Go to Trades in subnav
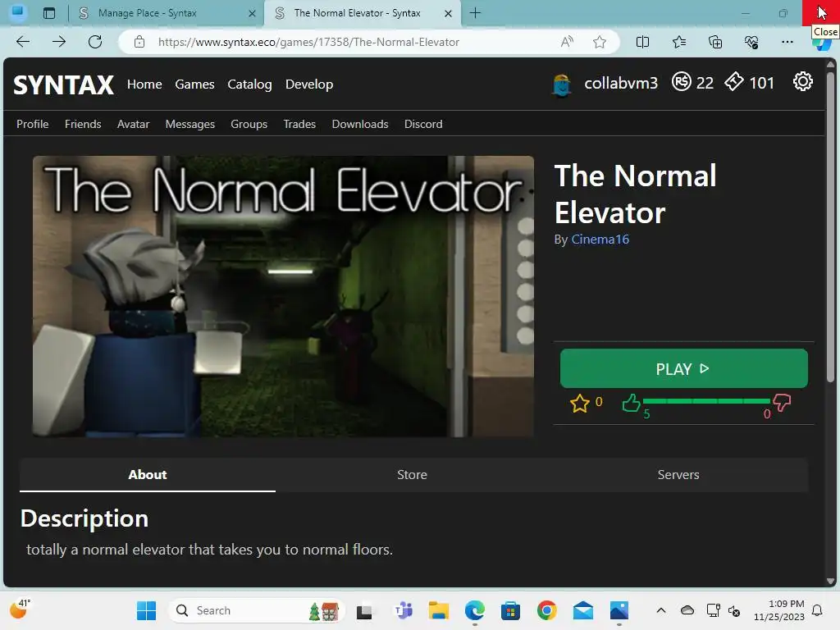The width and height of the screenshot is (840, 630). 299,124
